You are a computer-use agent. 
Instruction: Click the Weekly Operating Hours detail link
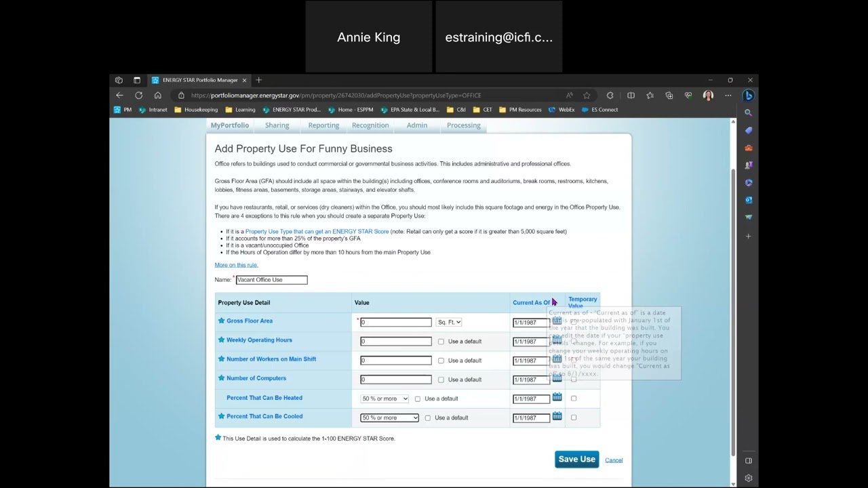(x=259, y=340)
